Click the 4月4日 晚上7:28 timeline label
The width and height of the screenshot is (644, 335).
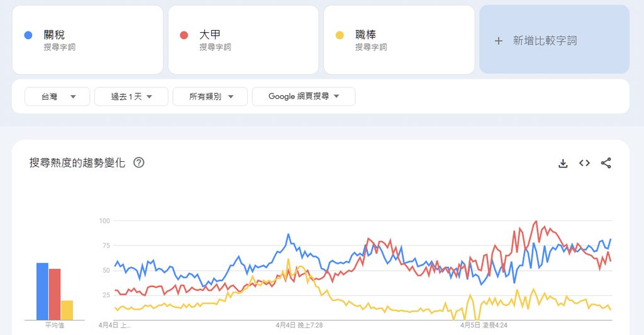(x=299, y=326)
